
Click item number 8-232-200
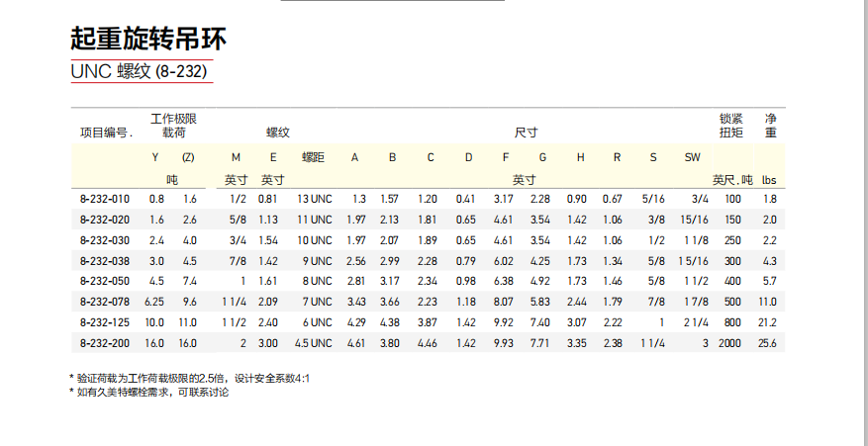click(x=105, y=343)
